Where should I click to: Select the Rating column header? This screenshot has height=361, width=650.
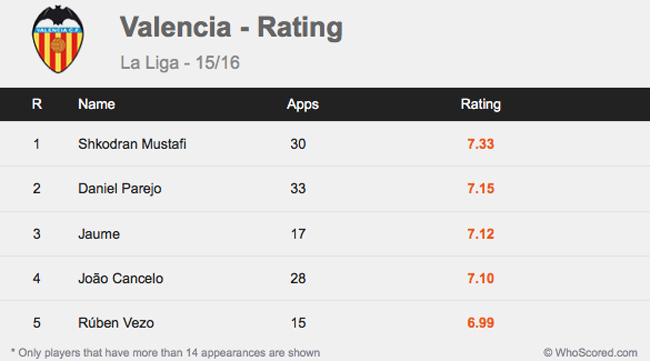pyautogui.click(x=480, y=104)
